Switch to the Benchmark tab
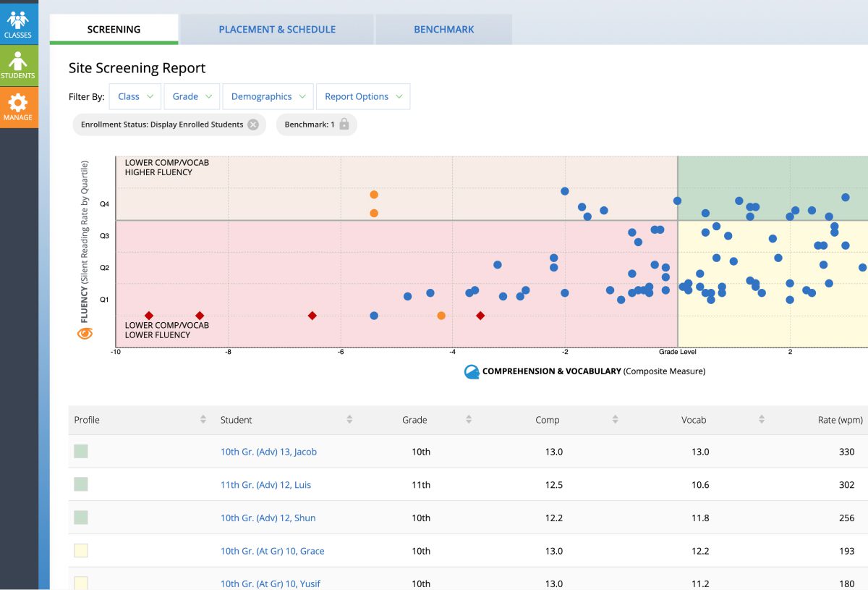The image size is (868, 590). point(443,30)
